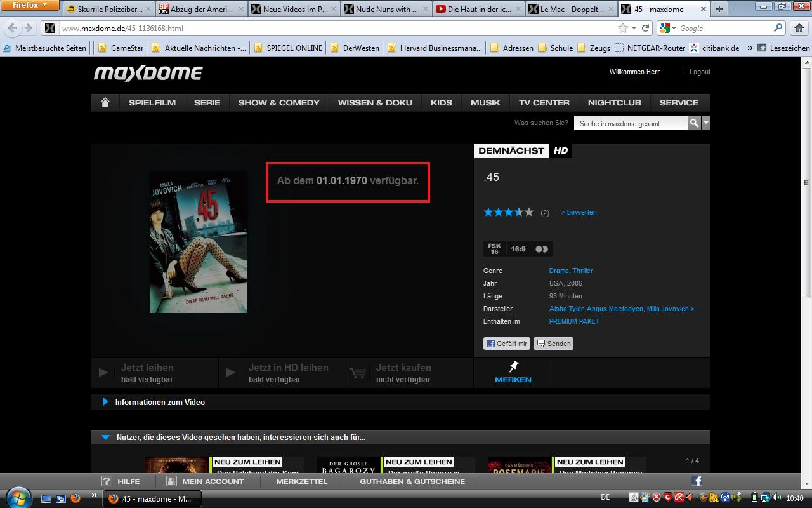
Task: Open the MUSIK menu
Action: pos(485,102)
